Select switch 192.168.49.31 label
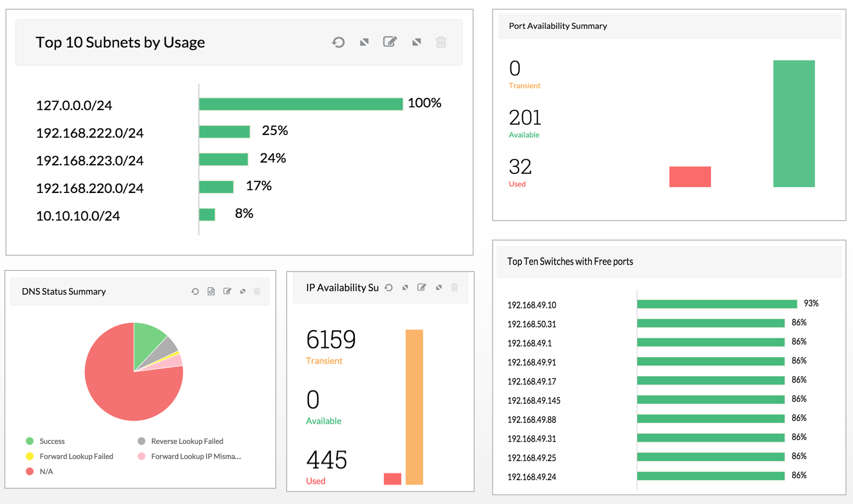The image size is (853, 504). 532,439
